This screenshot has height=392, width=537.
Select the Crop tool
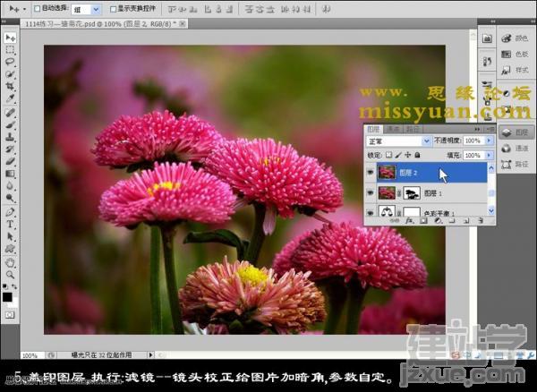click(x=10, y=87)
